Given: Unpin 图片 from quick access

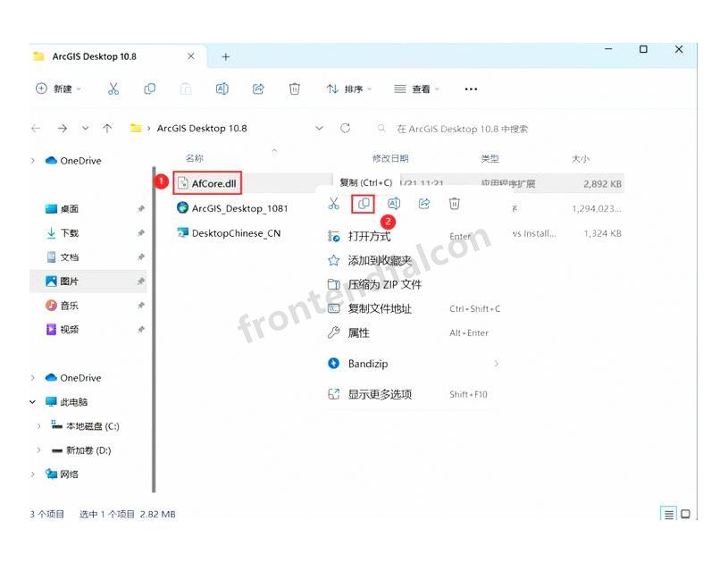Looking at the screenshot, I should tap(140, 281).
